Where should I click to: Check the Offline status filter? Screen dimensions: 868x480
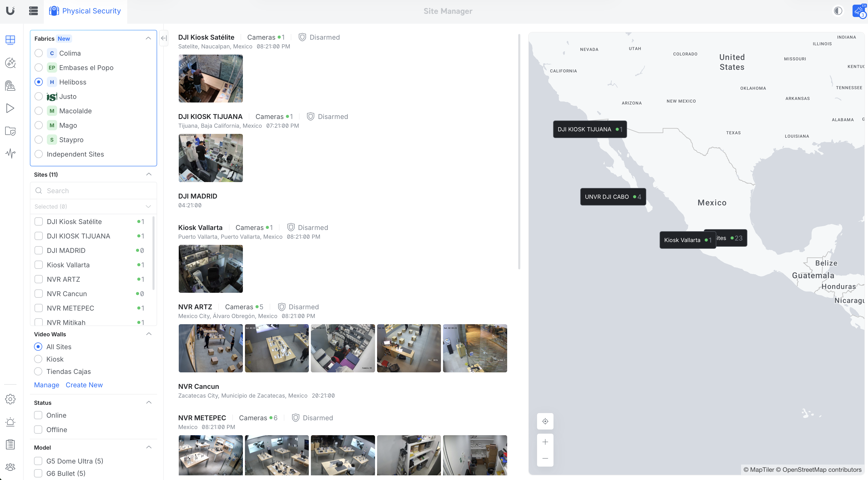(38, 430)
